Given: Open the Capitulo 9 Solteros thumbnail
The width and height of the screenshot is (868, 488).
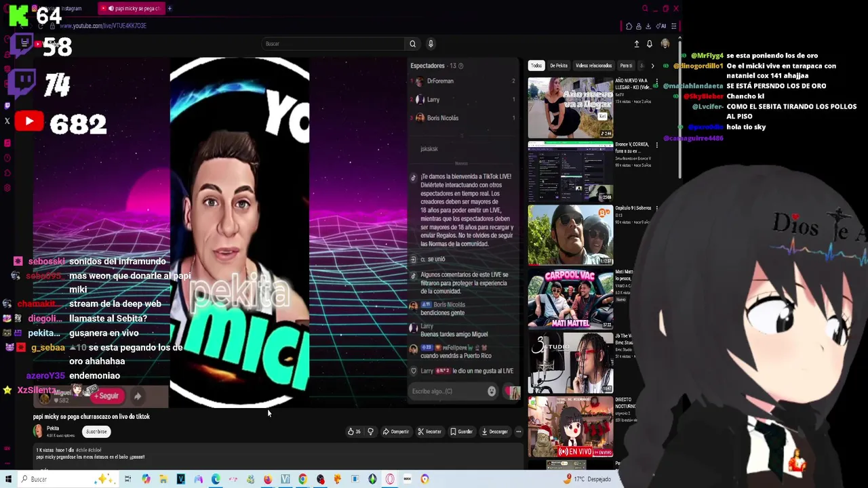Looking at the screenshot, I should (x=570, y=235).
